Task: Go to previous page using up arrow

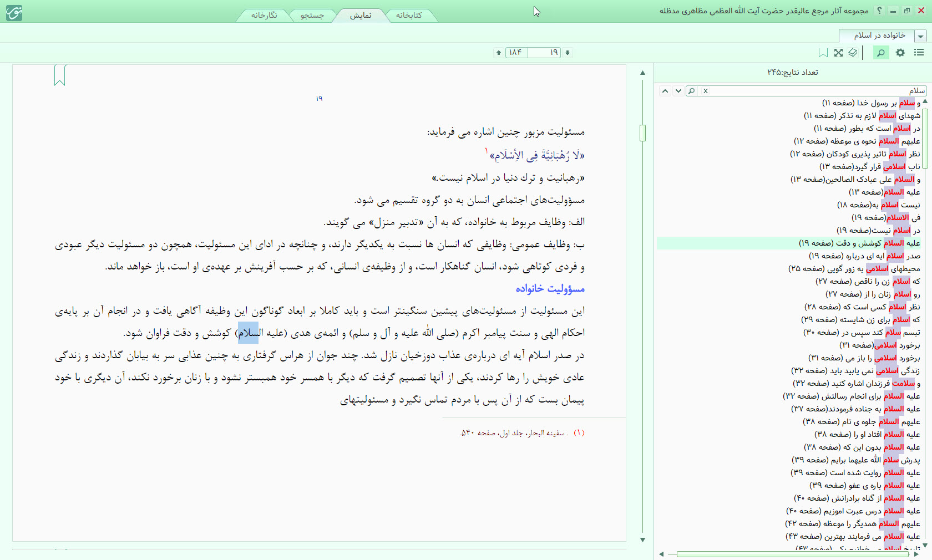Action: [499, 53]
